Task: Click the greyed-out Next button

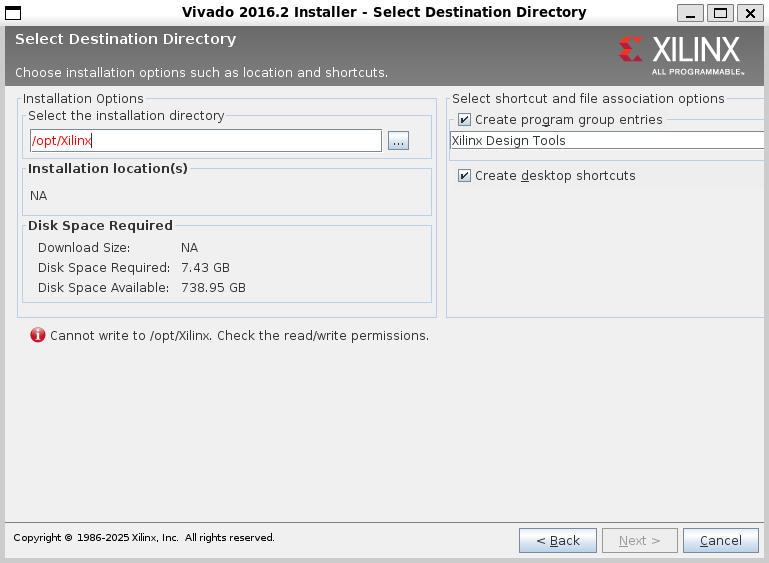Action: 639,540
